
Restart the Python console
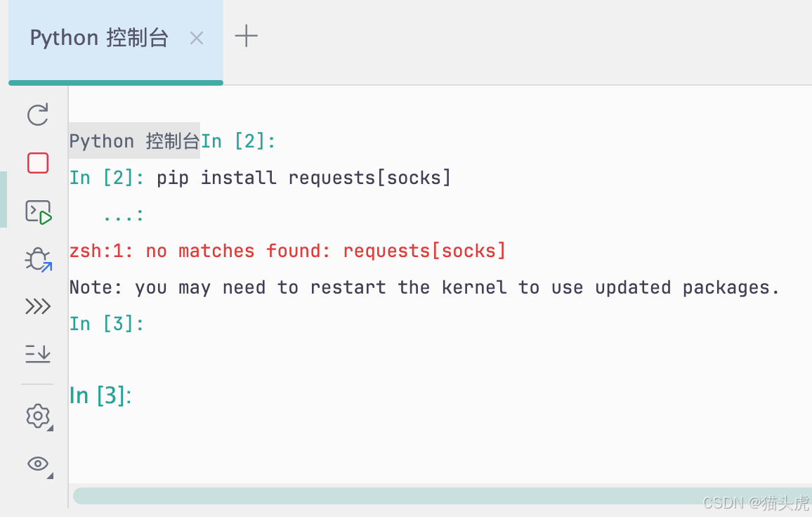[37, 114]
